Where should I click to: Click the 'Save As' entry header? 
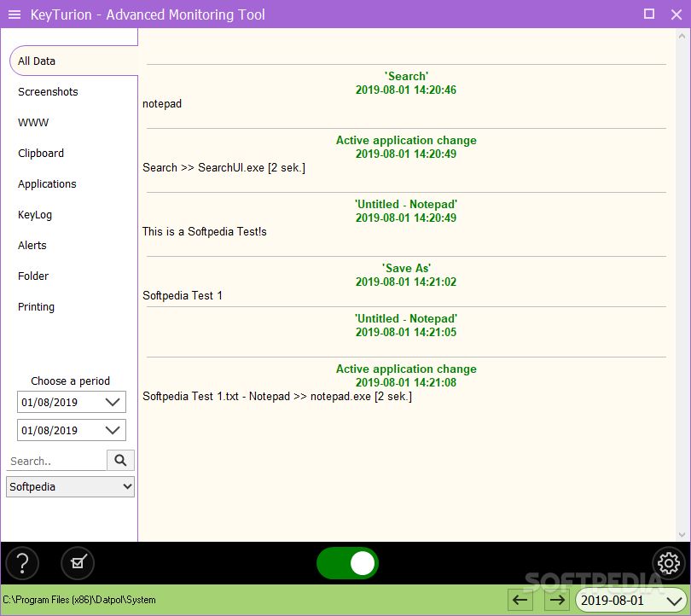tap(406, 268)
